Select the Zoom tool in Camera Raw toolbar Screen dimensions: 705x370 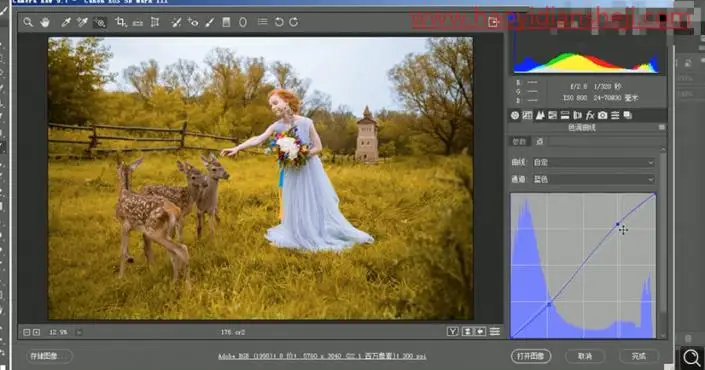coord(28,22)
